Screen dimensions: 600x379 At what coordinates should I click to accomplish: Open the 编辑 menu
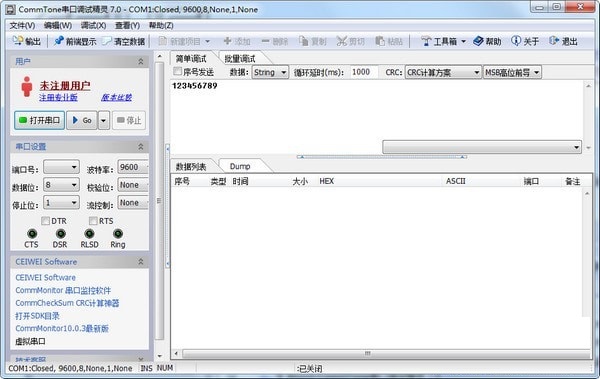58,25
